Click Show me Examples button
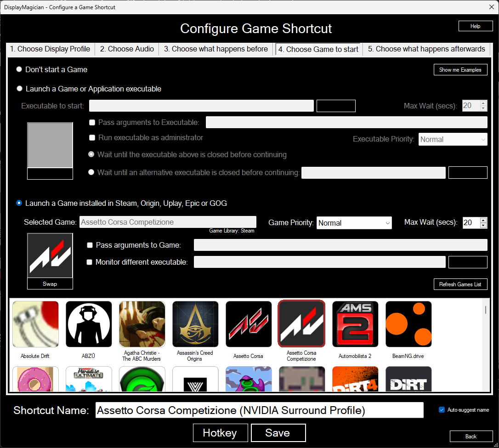Viewport: 499px width, 448px height. 460,70
